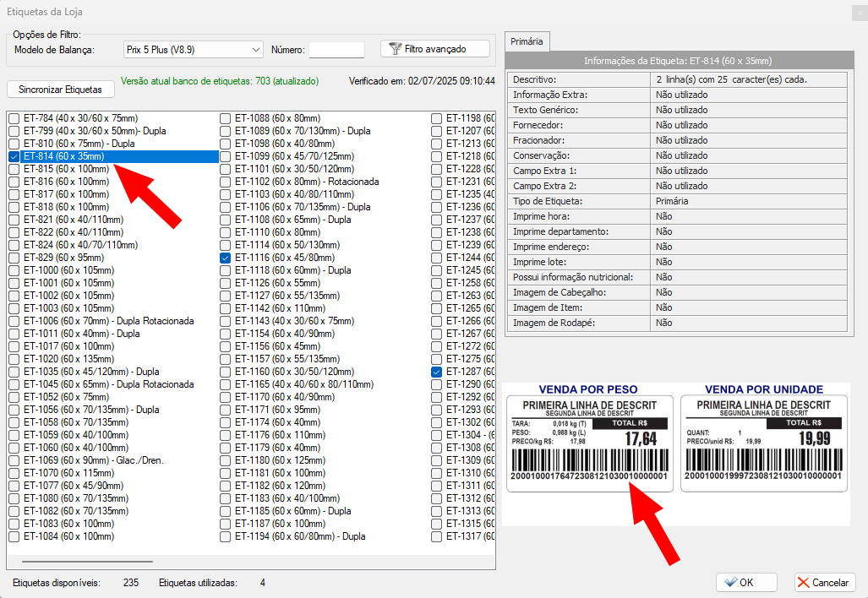868x598 pixels.
Task: Click the Verificado em date text
Action: pos(422,81)
